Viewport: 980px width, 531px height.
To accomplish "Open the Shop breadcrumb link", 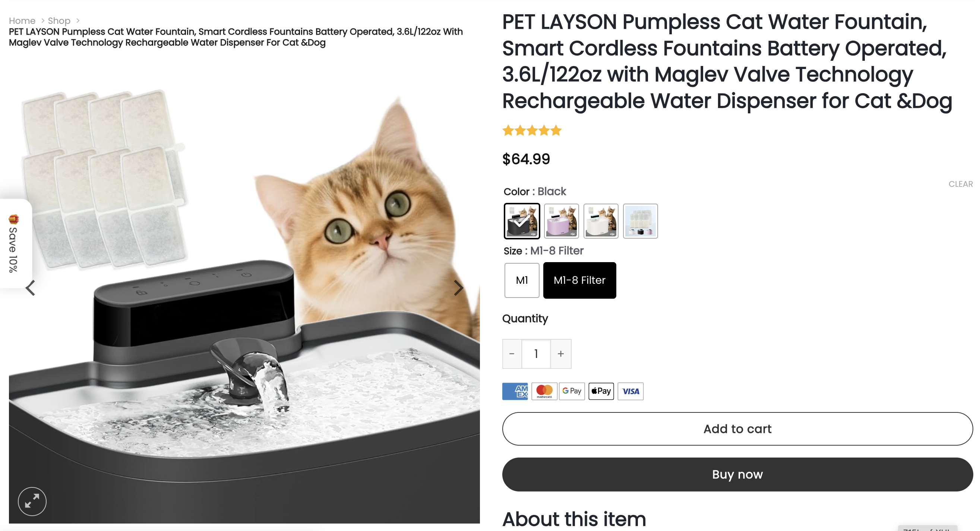I will click(x=59, y=21).
